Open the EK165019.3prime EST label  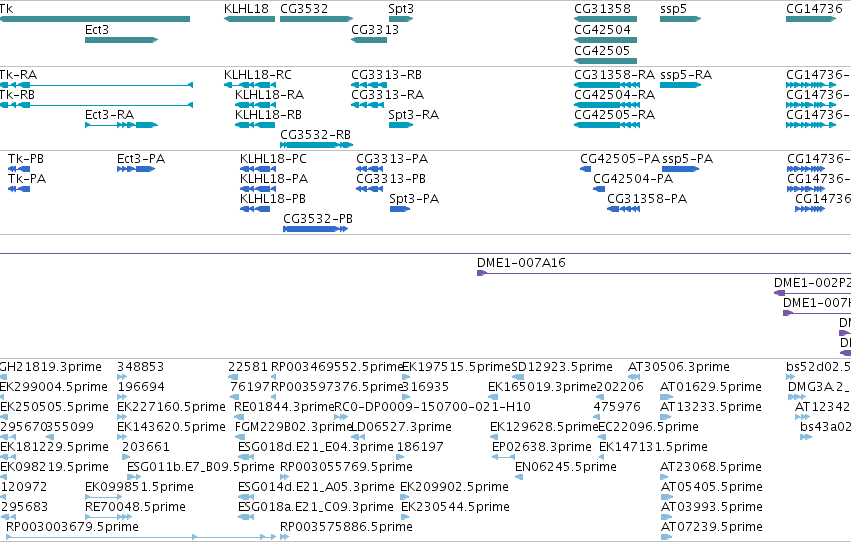click(x=542, y=387)
